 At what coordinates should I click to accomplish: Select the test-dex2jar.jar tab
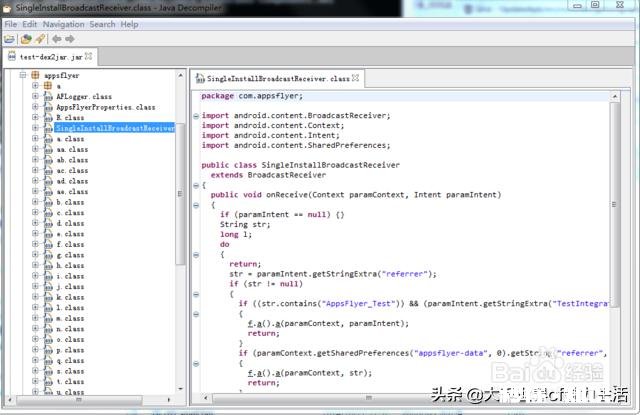pos(50,57)
